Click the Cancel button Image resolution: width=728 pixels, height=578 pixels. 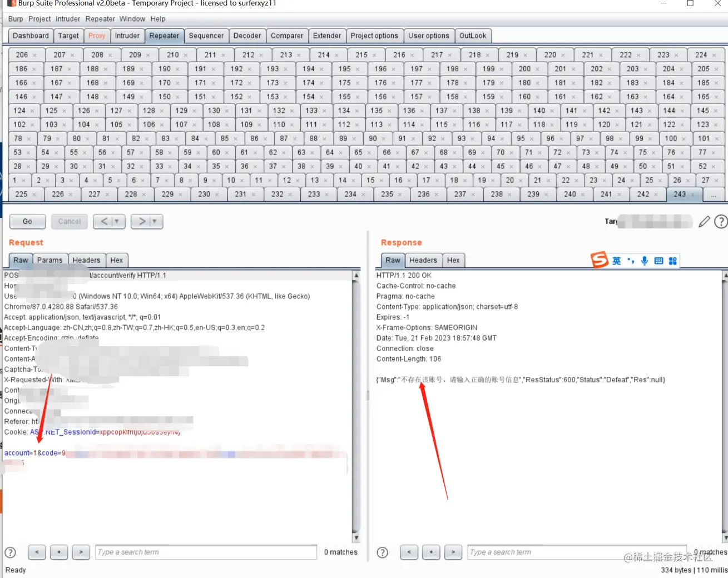pos(70,221)
